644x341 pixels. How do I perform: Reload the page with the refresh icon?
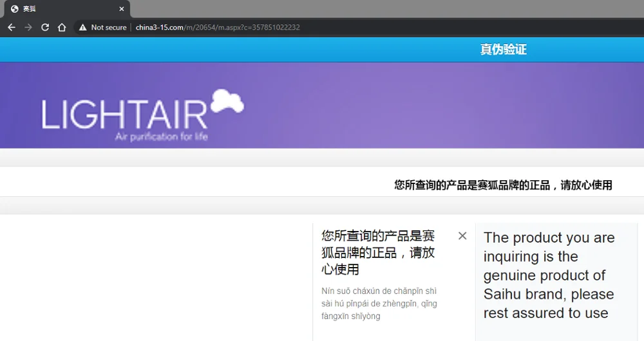45,28
